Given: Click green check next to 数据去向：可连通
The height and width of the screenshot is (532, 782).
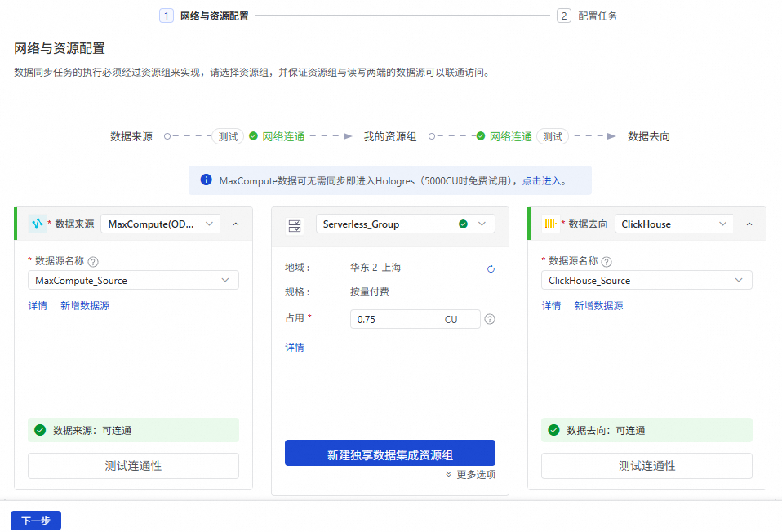Looking at the screenshot, I should coord(553,430).
